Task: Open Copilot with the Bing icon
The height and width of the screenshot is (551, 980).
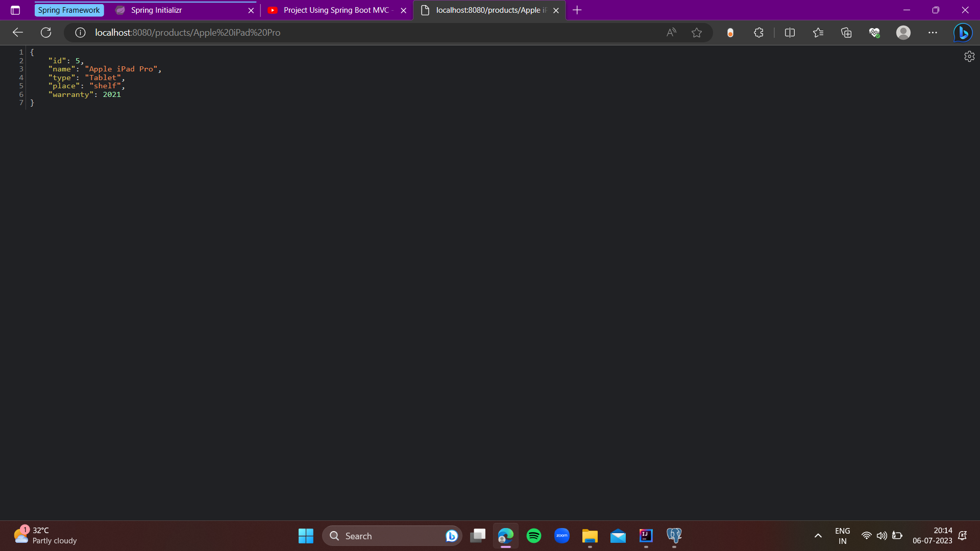Action: point(963,32)
